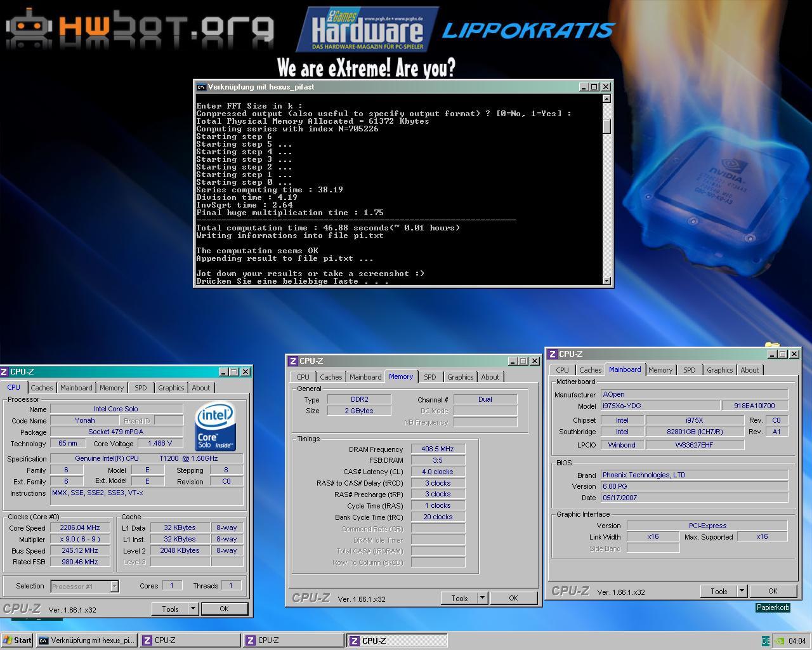Expand Tools dropdown arrow in Memory window
This screenshot has height=650, width=812.
point(482,598)
